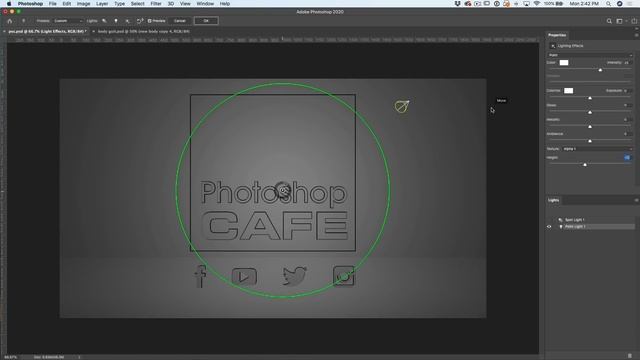Click the point light center handle on canvas
Viewport: 640px width, 360px height.
[282, 190]
